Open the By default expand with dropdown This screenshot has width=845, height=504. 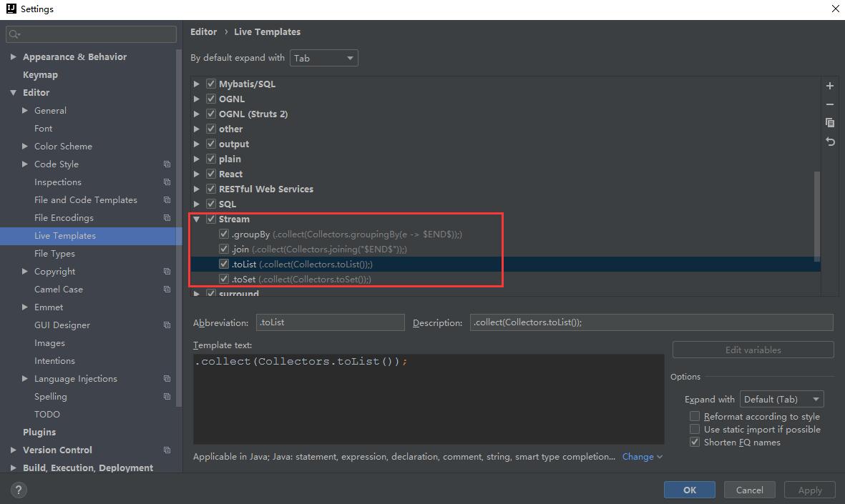tap(324, 58)
